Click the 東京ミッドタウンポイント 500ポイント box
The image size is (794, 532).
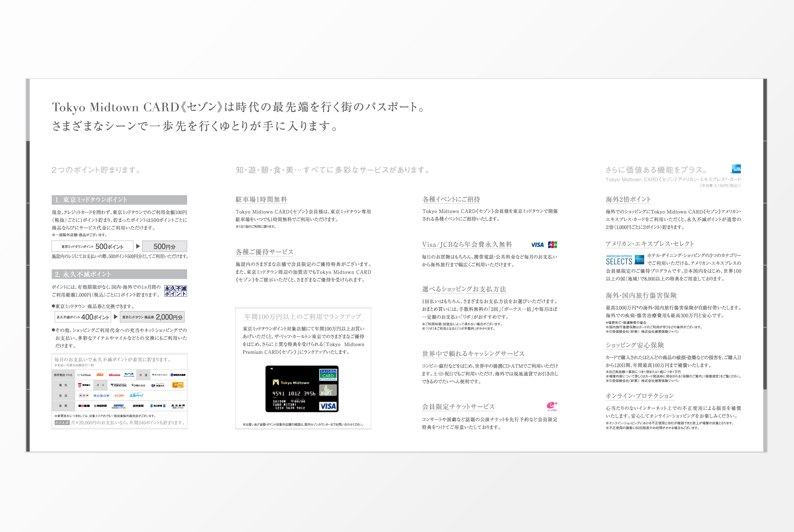(92, 246)
